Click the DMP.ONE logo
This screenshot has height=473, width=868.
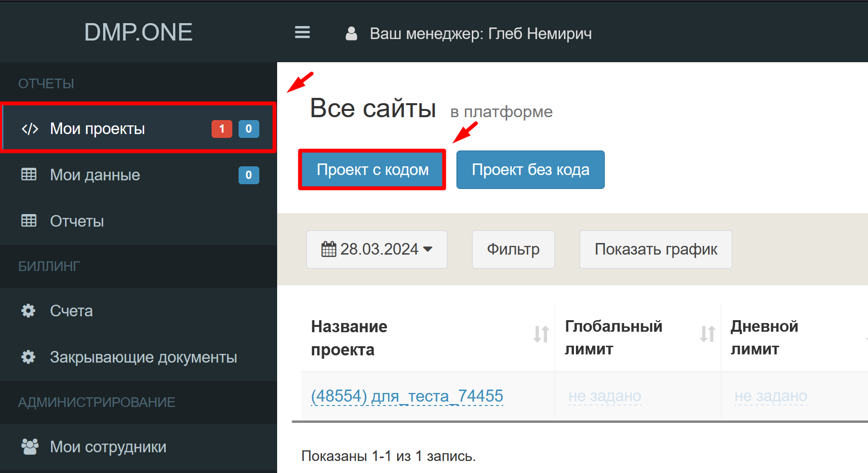138,32
